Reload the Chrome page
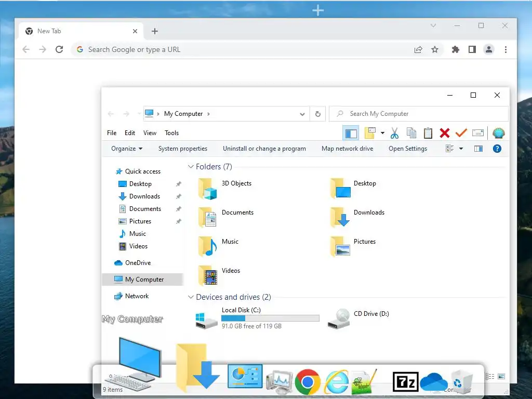This screenshot has width=532, height=399. [59, 49]
